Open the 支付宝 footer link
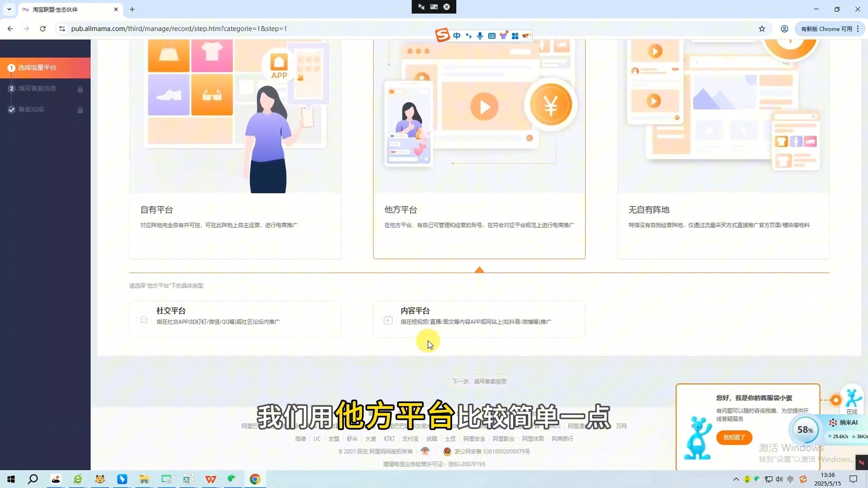Image resolution: width=868 pixels, height=488 pixels. click(x=410, y=439)
